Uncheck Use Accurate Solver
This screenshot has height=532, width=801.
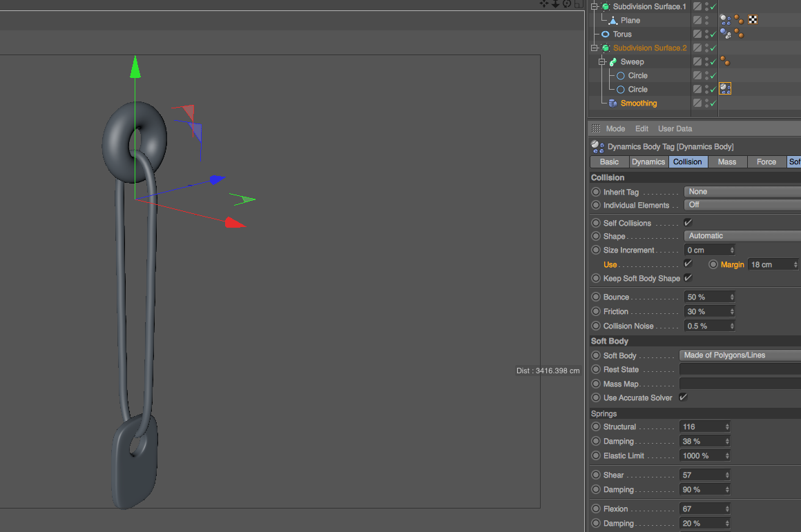click(x=683, y=397)
